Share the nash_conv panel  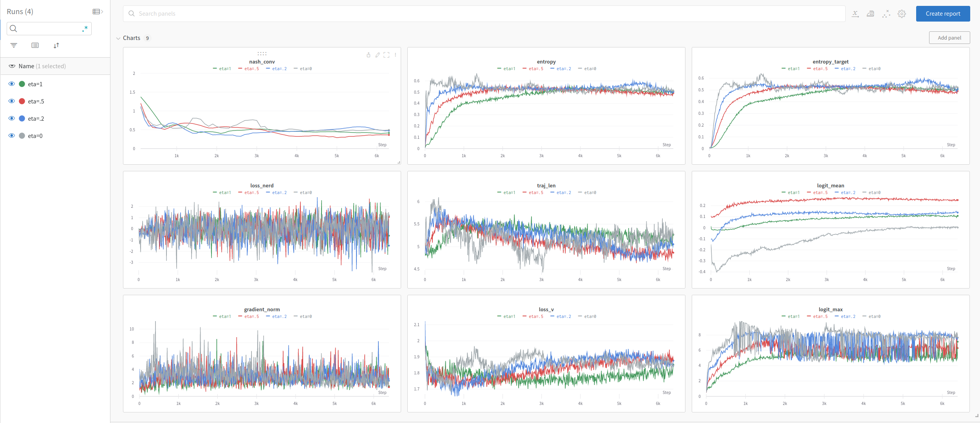pos(368,55)
